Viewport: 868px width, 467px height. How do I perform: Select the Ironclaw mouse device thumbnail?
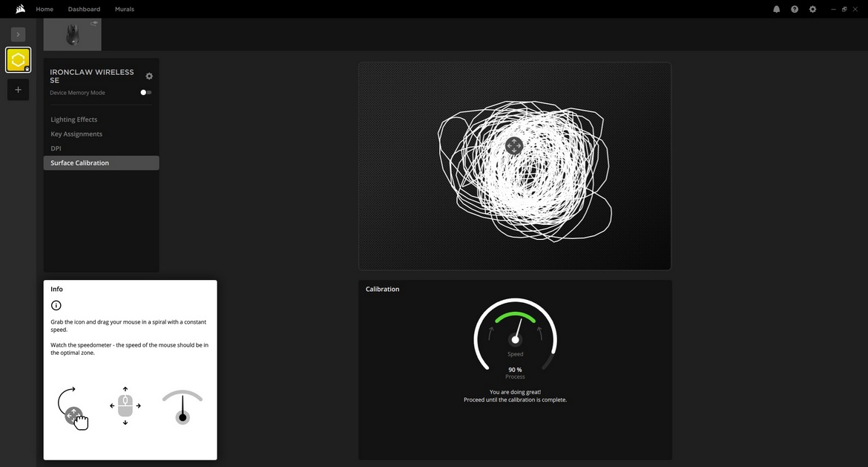point(72,34)
